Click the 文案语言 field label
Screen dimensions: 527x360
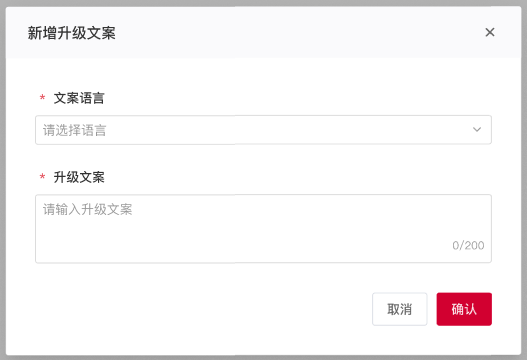[x=79, y=98]
